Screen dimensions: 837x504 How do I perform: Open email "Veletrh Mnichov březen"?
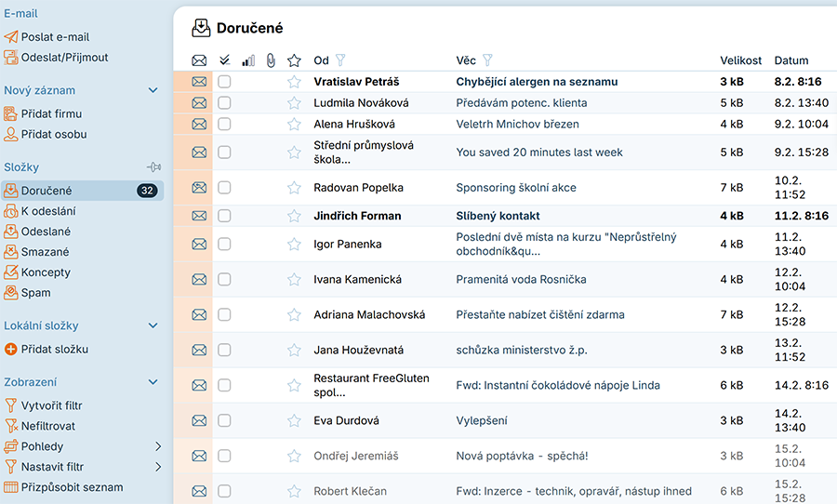pyautogui.click(x=517, y=124)
